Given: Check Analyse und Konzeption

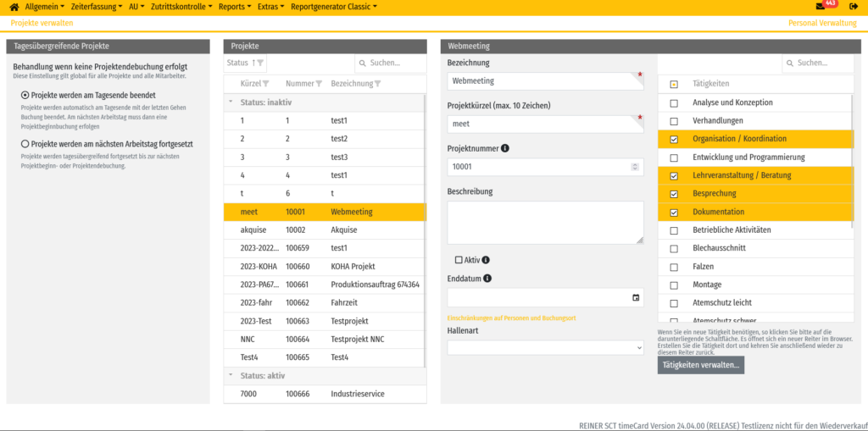Looking at the screenshot, I should tap(674, 103).
